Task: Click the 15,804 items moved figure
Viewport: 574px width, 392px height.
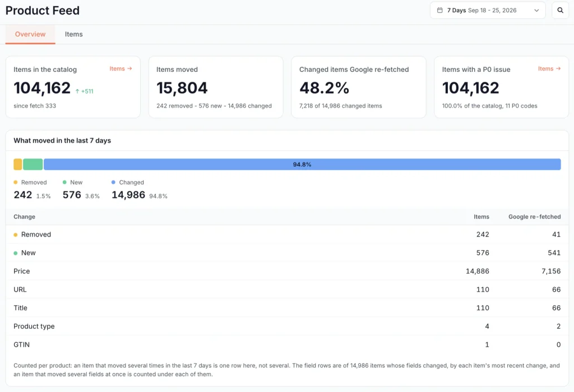Action: [x=182, y=88]
